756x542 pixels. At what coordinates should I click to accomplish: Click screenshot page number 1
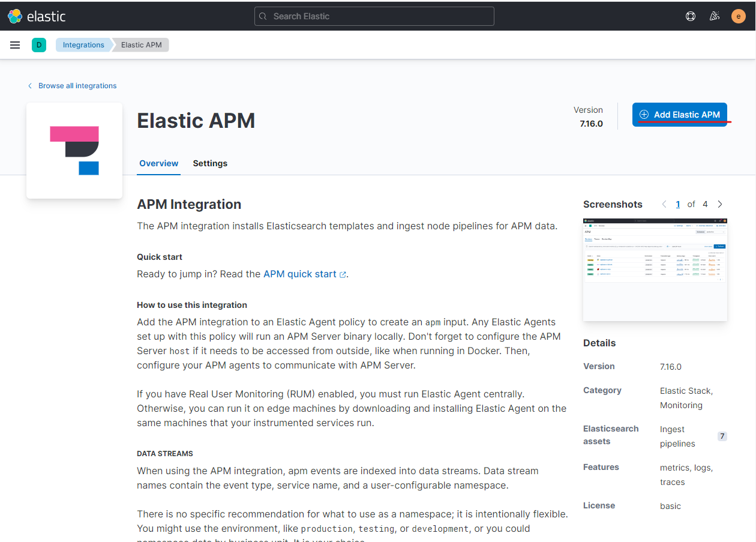point(678,204)
